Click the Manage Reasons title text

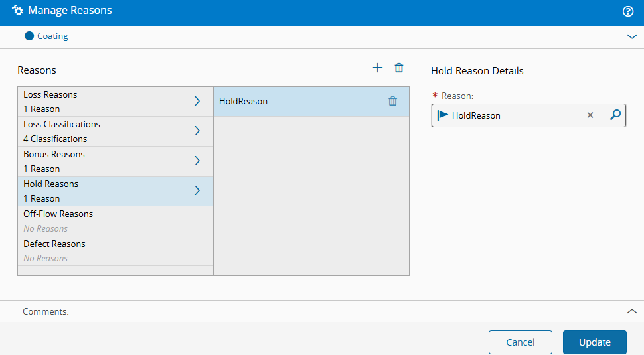[x=70, y=10]
